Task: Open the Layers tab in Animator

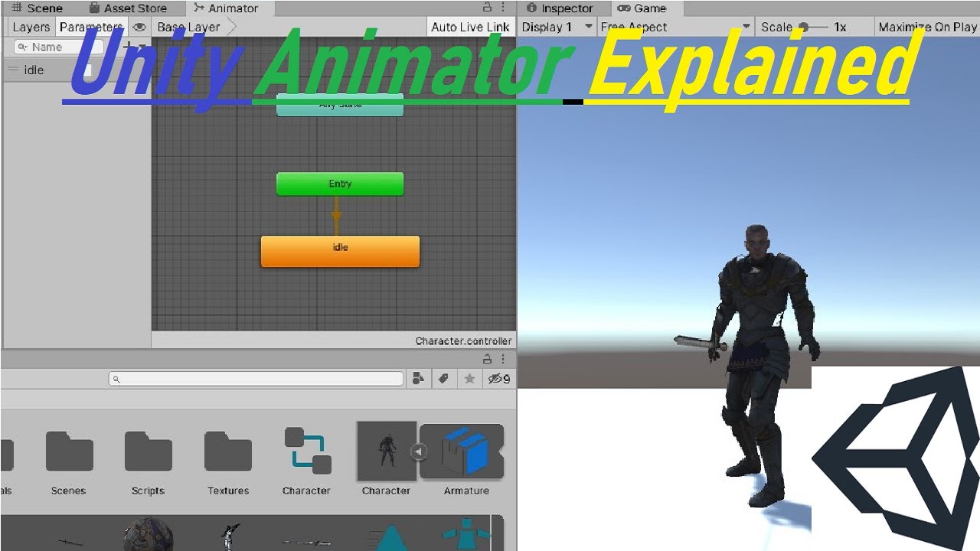Action: point(31,27)
